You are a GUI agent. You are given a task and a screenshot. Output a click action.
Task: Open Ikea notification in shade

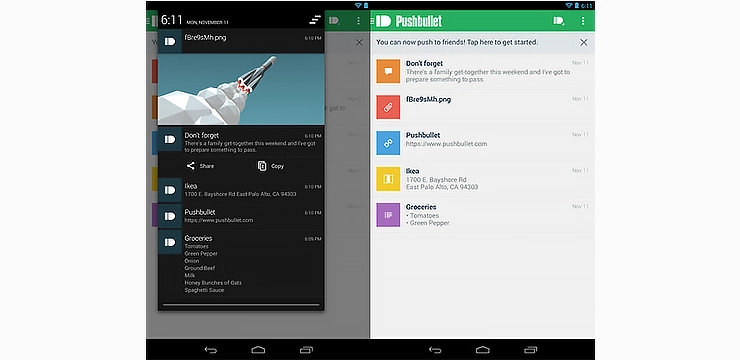pyautogui.click(x=241, y=190)
